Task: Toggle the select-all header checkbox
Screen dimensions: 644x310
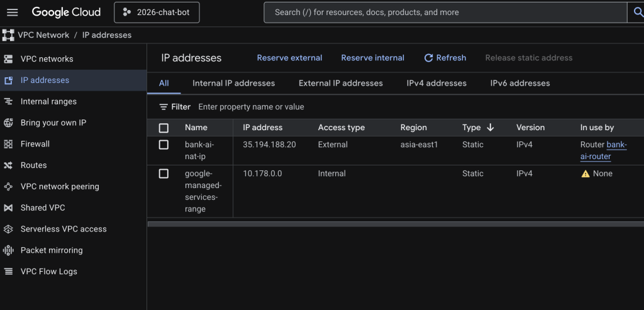Action: 164,128
